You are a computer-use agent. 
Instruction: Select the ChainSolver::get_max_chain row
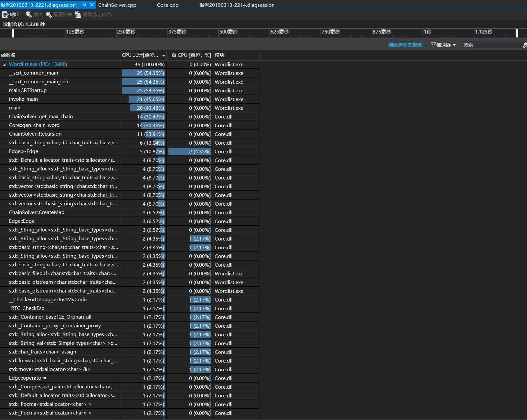129,117
